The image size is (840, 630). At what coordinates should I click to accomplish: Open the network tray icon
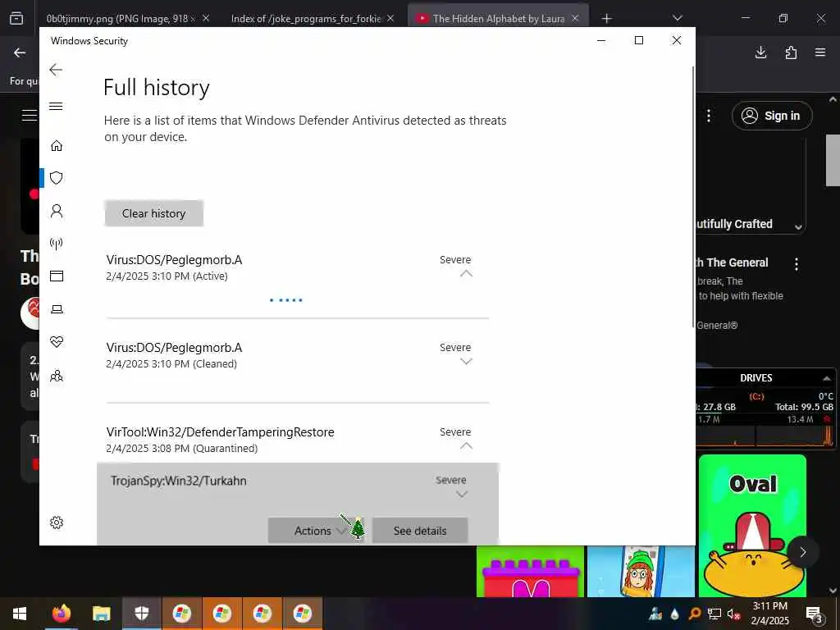click(x=714, y=614)
